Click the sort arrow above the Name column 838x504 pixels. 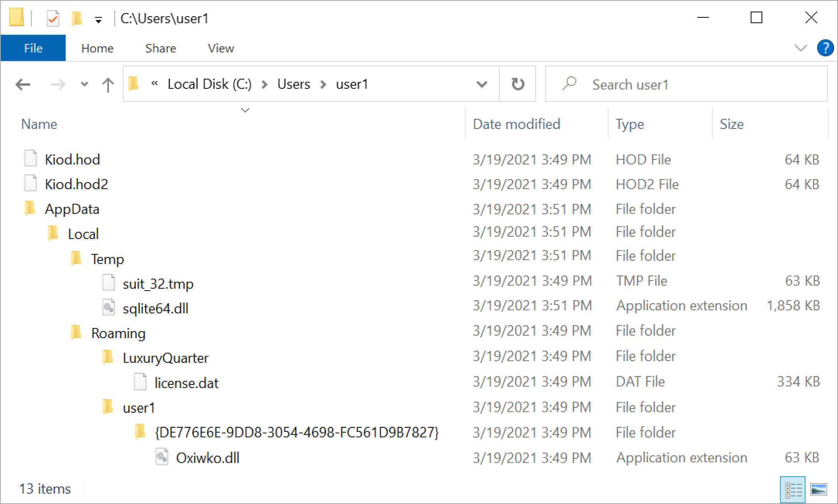point(245,110)
